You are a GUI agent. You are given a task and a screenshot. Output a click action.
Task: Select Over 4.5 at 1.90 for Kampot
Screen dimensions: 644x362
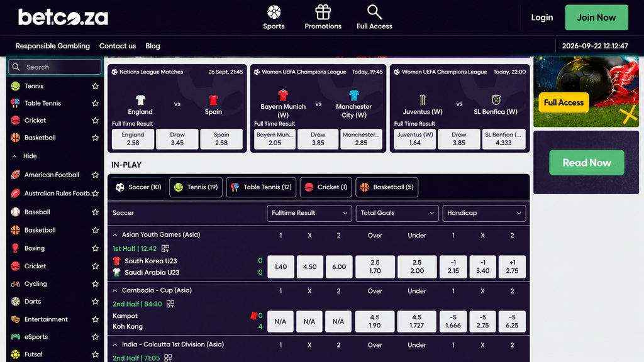click(375, 321)
